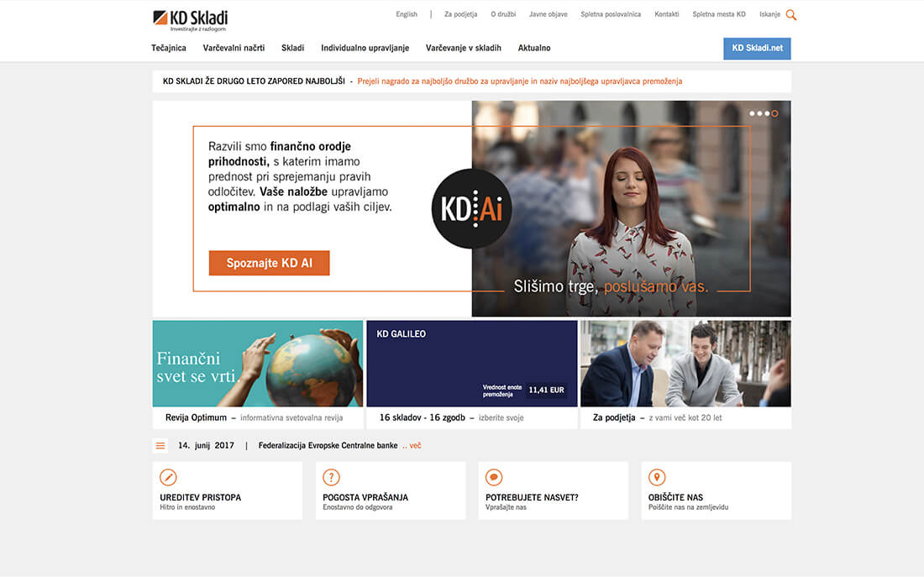Image resolution: width=924 pixels, height=577 pixels.
Task: Click the KD Skladi.net button
Action: (757, 48)
